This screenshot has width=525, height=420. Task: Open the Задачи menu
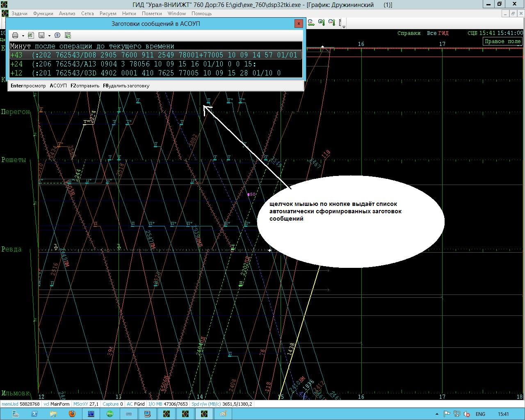pos(19,14)
